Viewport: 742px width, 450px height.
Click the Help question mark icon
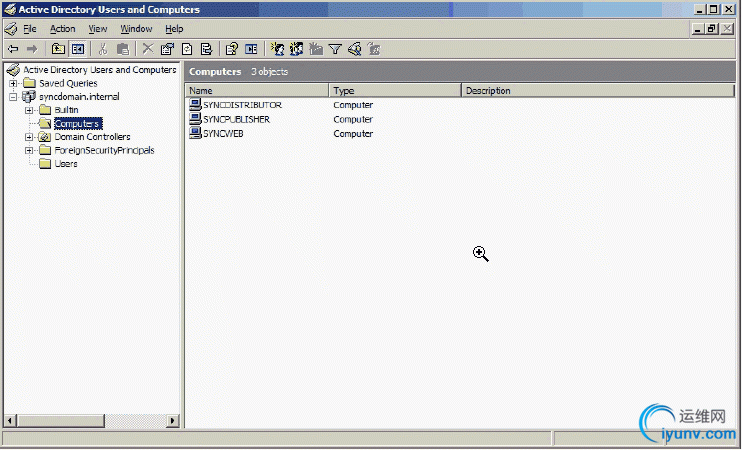tap(231, 49)
